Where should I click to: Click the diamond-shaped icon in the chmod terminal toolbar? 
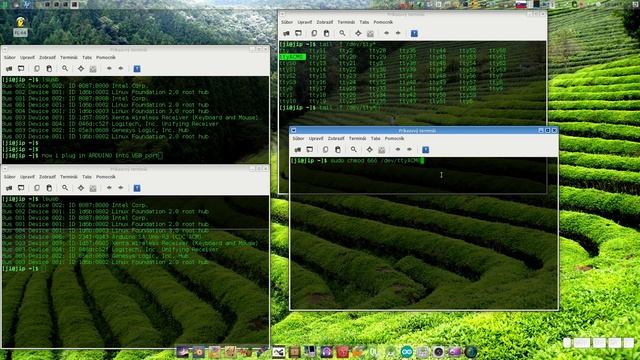click(x=369, y=150)
